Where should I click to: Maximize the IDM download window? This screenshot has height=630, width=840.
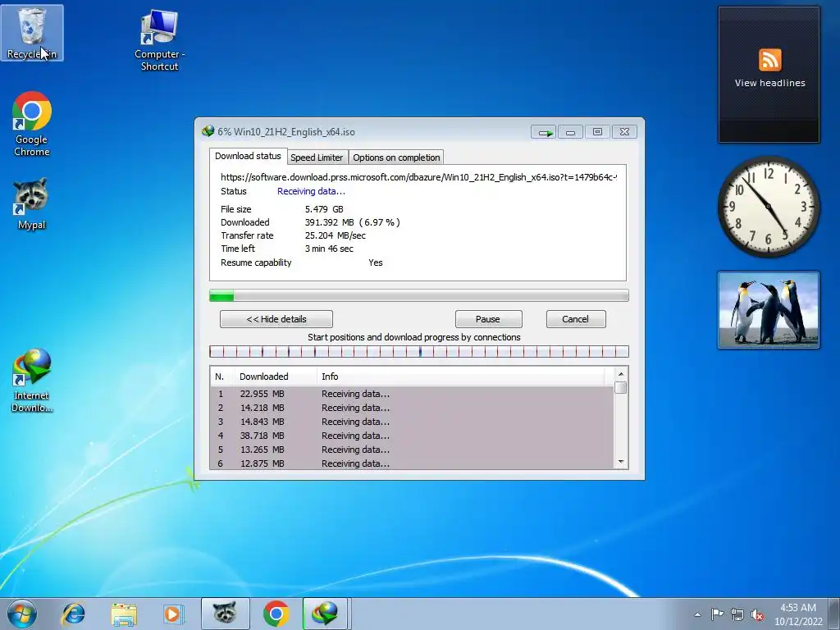[597, 132]
